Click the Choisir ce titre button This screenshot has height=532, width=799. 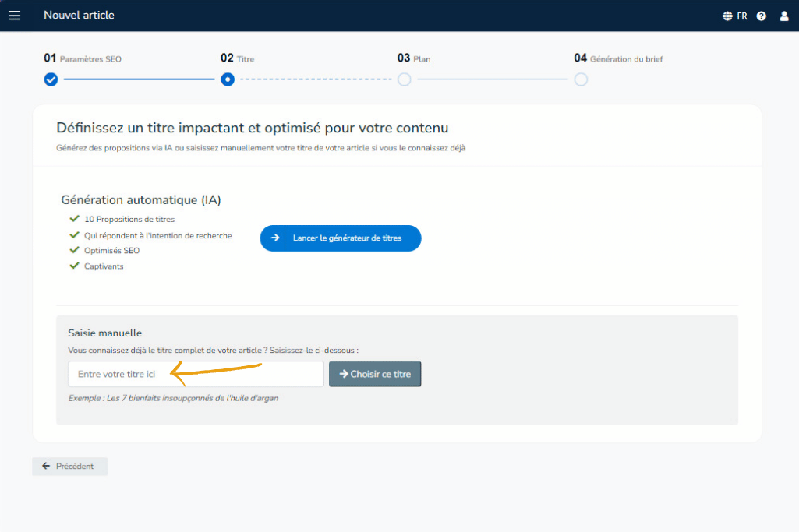(x=375, y=374)
